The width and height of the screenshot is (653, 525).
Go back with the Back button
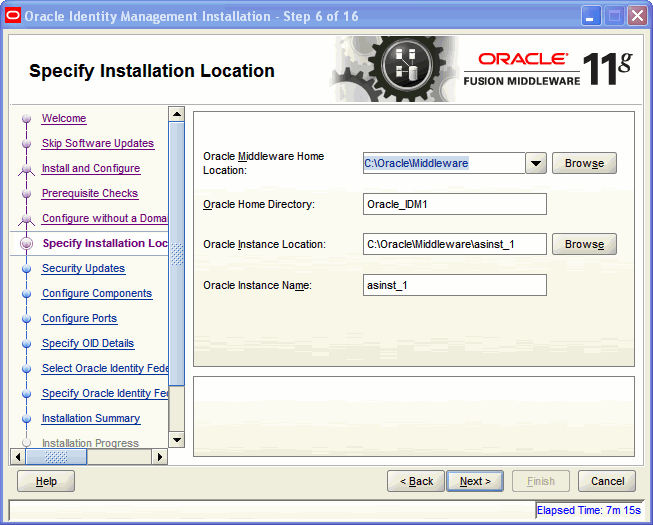coord(416,481)
